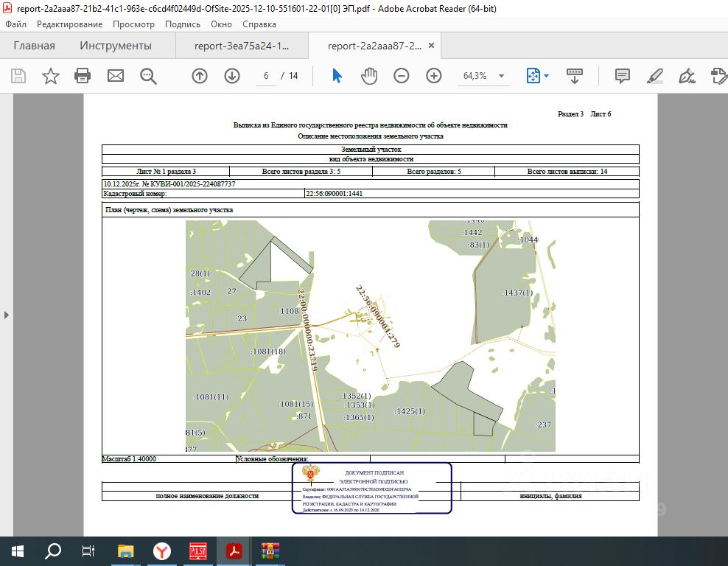Open the Инструменты tools view
Screen dimensions: 728x566
click(116, 46)
